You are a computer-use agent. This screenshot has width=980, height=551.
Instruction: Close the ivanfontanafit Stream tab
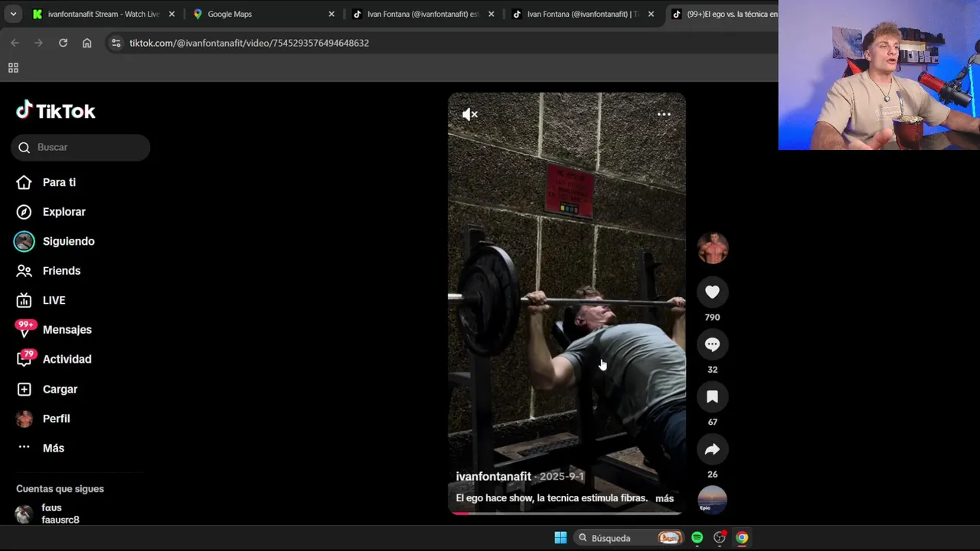(171, 14)
